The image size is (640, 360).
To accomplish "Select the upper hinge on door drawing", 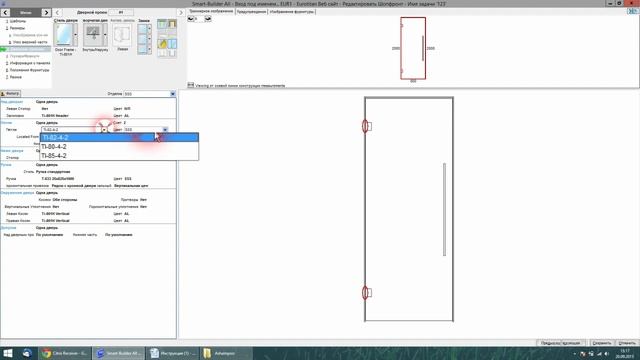I will coord(366,126).
